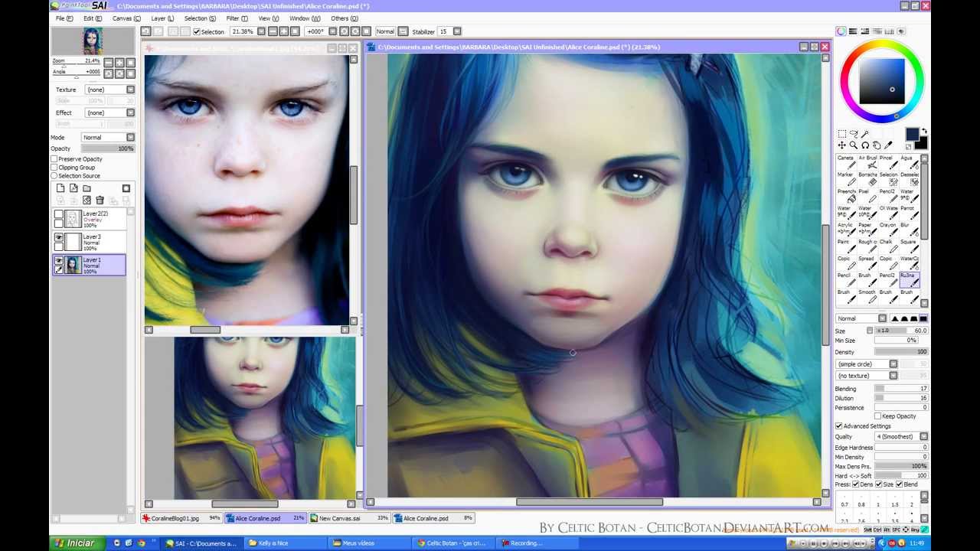This screenshot has height=551, width=980.
Task: Swap foreground and background colors
Action: click(x=924, y=132)
